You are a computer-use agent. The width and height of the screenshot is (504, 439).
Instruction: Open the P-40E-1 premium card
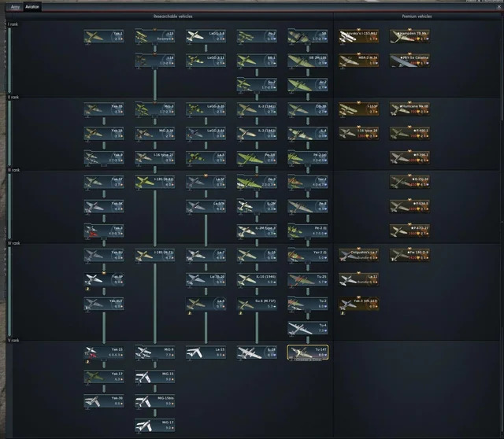point(409,134)
